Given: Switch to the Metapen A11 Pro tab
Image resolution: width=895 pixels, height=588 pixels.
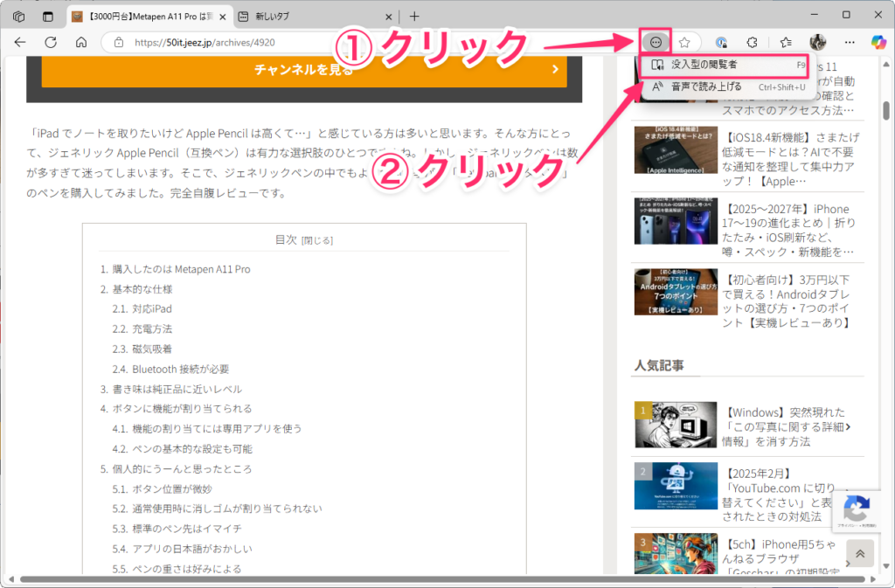Looking at the screenshot, I should (x=149, y=17).
